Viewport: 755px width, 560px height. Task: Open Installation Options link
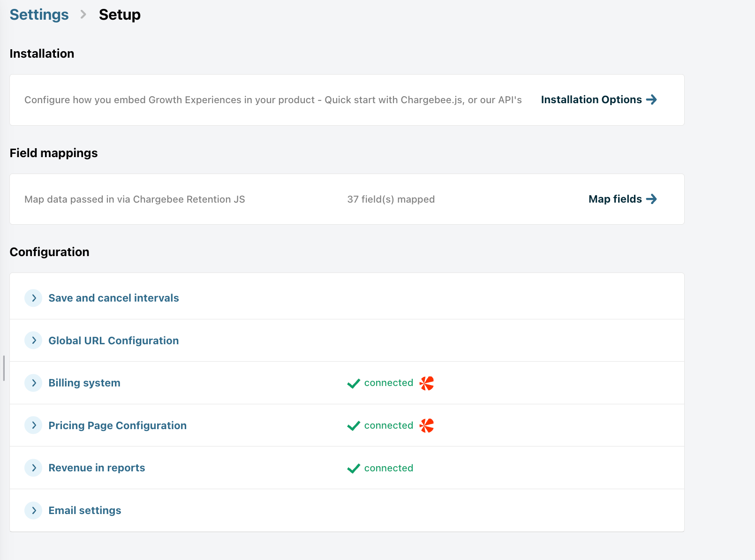[x=599, y=99]
